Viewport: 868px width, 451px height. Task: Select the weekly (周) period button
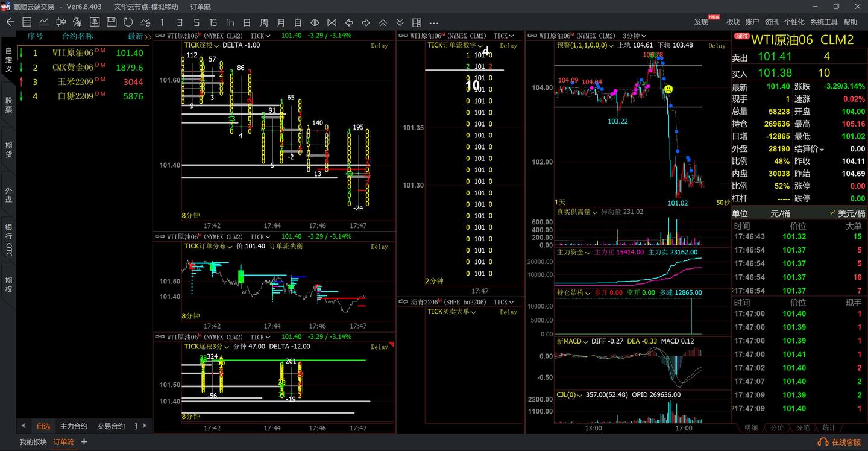coord(264,22)
